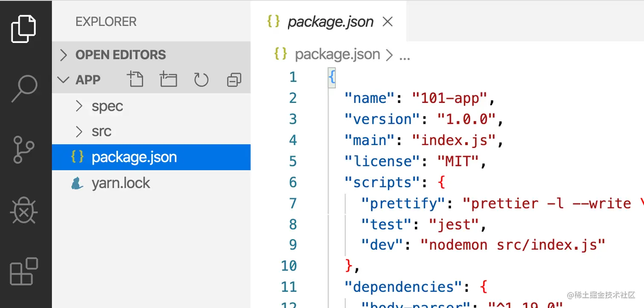Create a new file in APP

[x=135, y=79]
